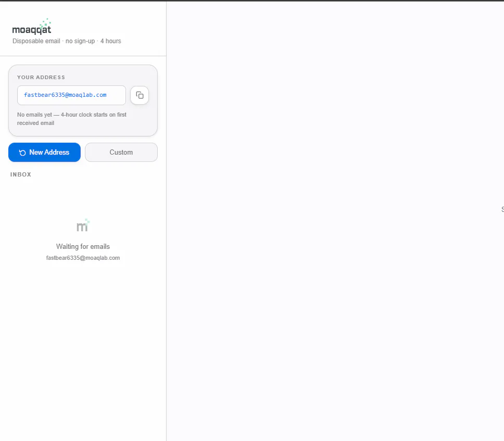Open the Custom address option
This screenshot has height=441, width=504.
121,153
